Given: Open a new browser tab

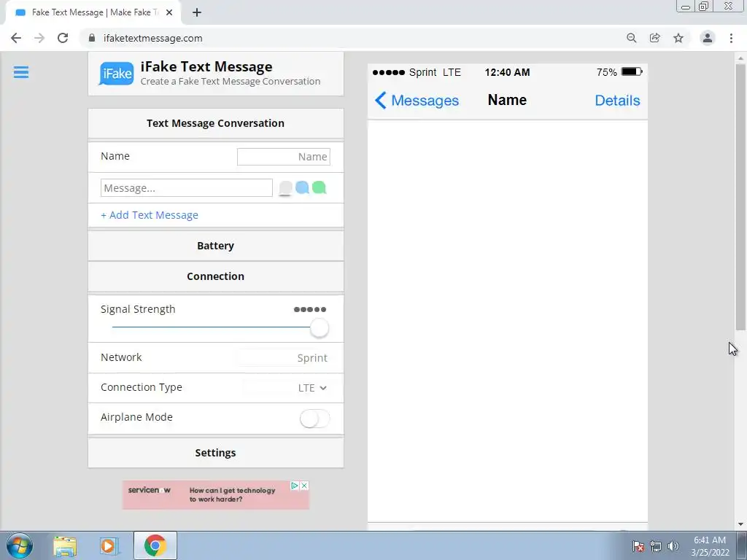Looking at the screenshot, I should (197, 12).
